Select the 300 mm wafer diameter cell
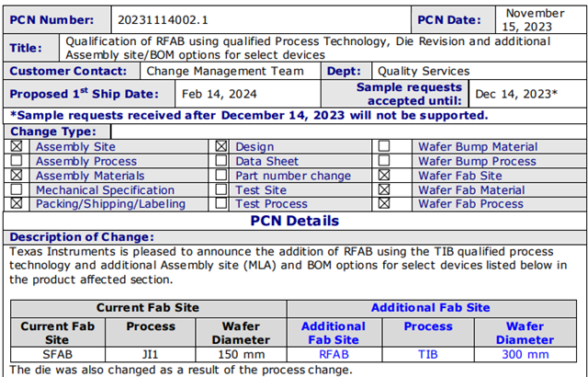 pos(526,354)
